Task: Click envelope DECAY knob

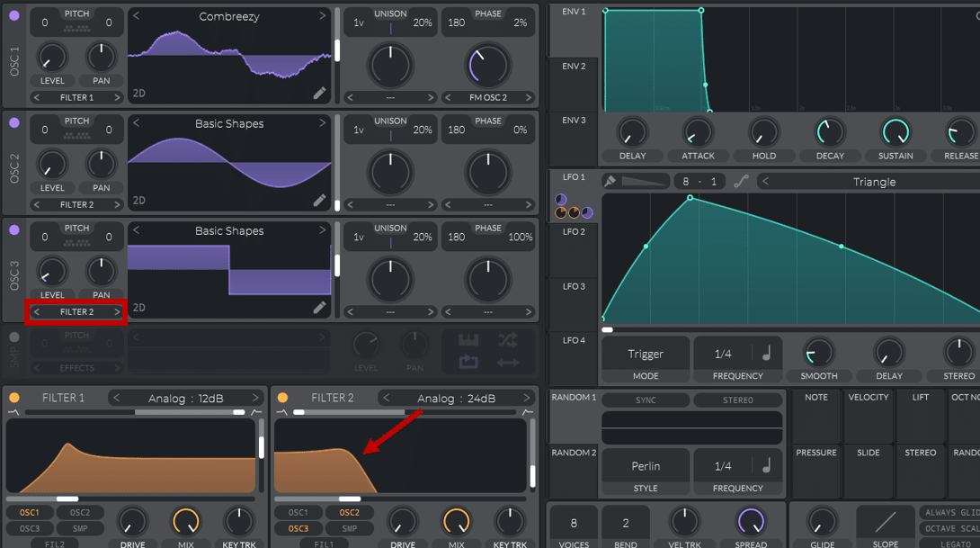Action: tap(830, 132)
